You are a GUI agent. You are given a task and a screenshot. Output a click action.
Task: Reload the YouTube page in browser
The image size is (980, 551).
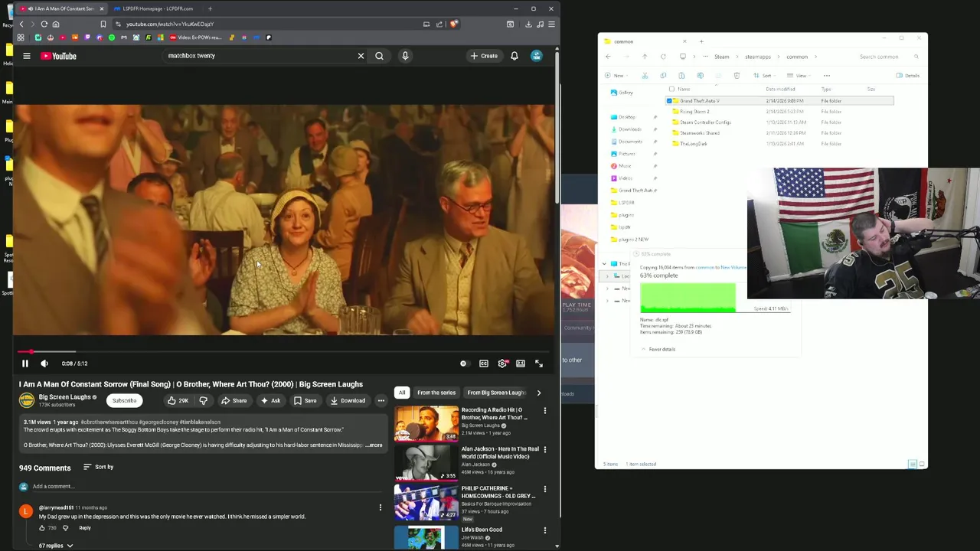(x=44, y=24)
